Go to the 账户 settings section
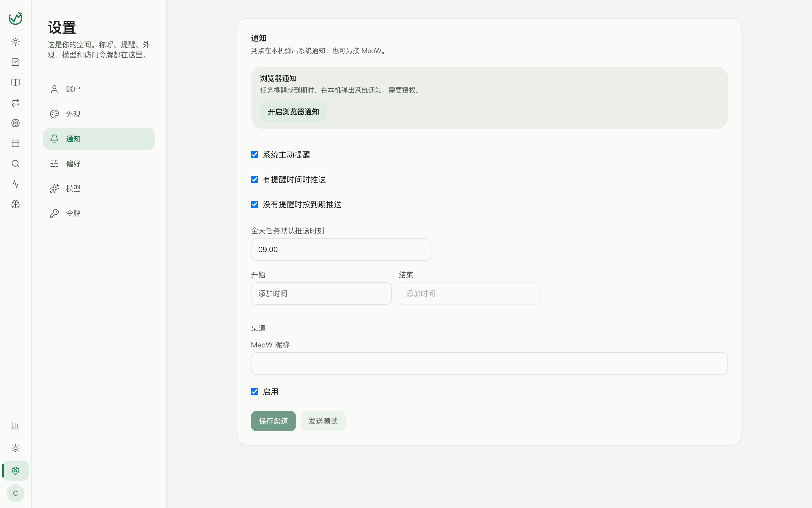The height and width of the screenshot is (508, 812). (x=99, y=89)
